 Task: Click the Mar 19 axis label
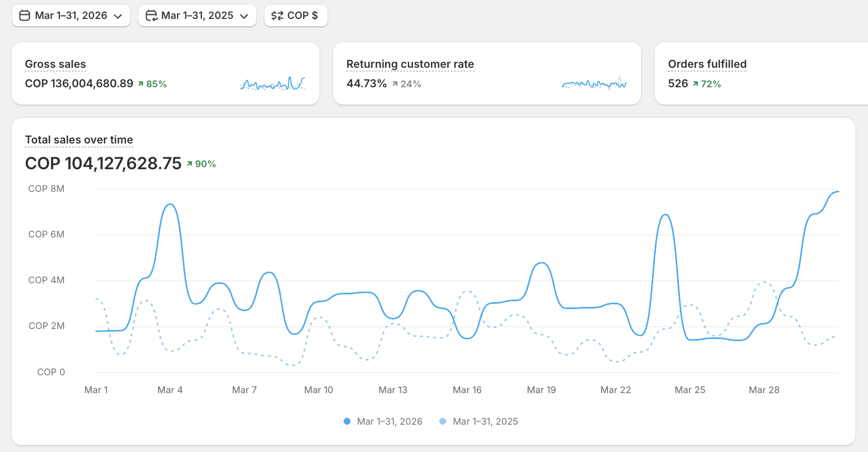click(x=541, y=390)
